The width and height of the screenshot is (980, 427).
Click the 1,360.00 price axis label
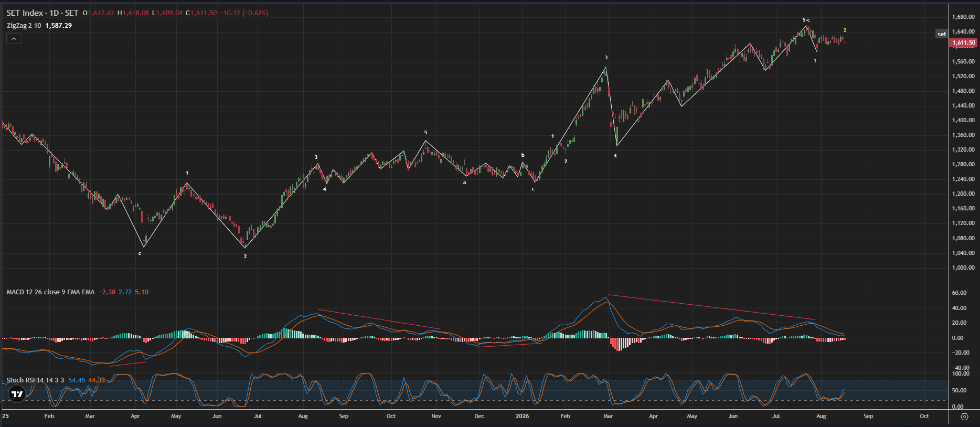(963, 135)
